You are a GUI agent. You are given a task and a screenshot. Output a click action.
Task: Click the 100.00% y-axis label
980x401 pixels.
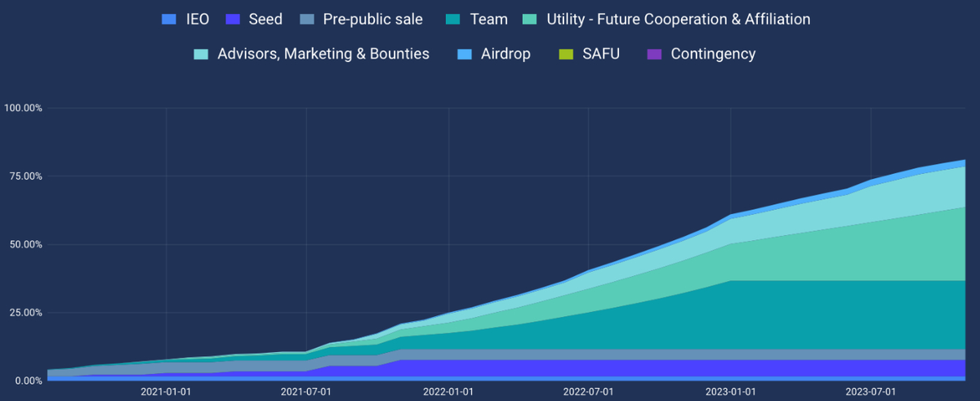23,108
